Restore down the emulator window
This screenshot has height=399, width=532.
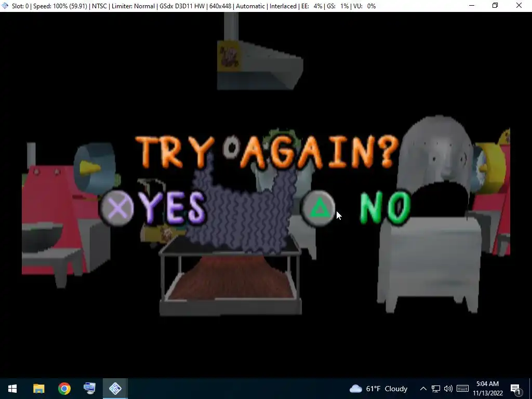pyautogui.click(x=495, y=6)
